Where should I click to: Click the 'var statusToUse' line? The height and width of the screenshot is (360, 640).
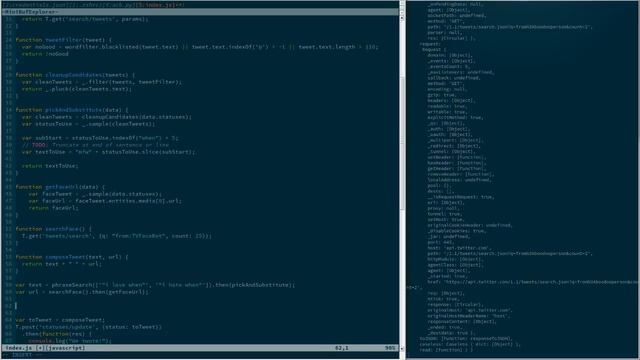coord(89,124)
